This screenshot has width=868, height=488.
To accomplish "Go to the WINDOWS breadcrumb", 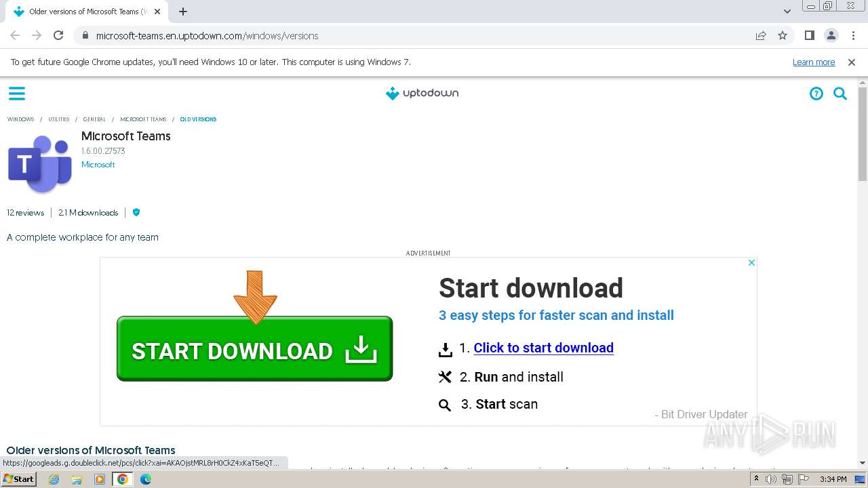I will click(20, 119).
